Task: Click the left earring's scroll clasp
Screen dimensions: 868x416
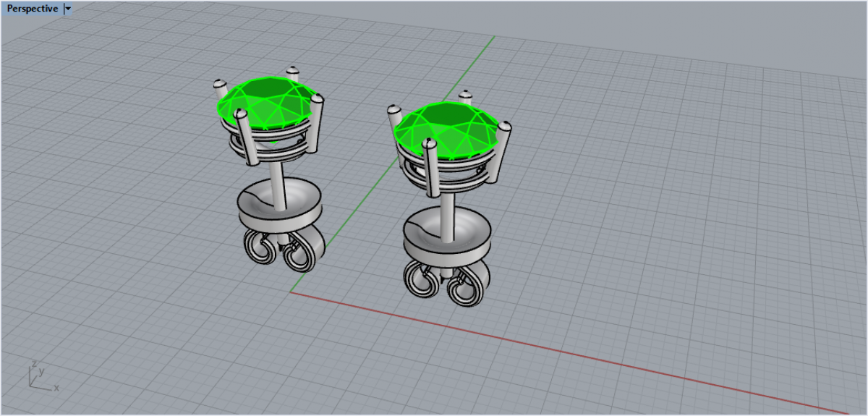Action: [280, 251]
